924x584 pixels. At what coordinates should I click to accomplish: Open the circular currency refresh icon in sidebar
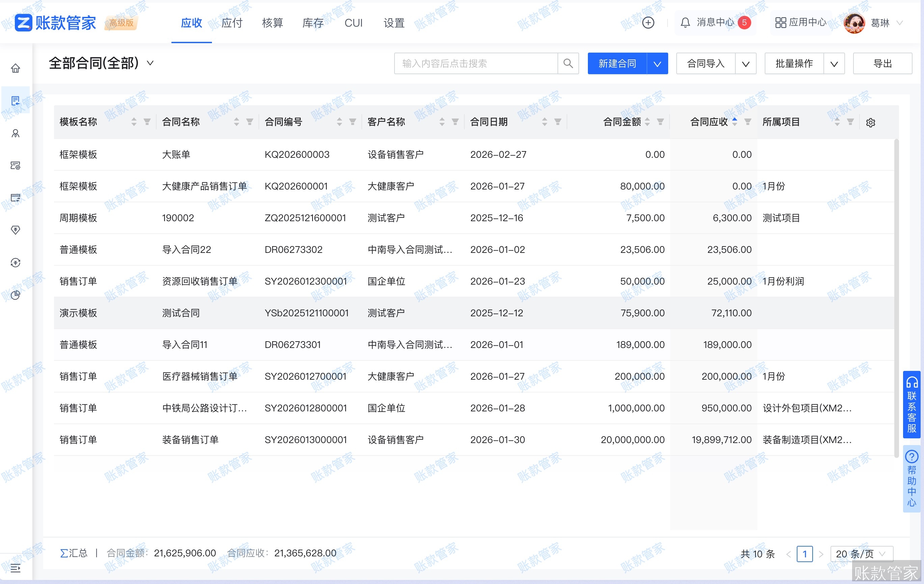[15, 263]
